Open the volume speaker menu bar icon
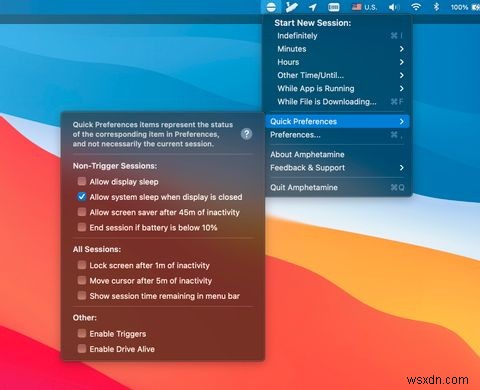This screenshot has height=390, width=480. point(394,7)
